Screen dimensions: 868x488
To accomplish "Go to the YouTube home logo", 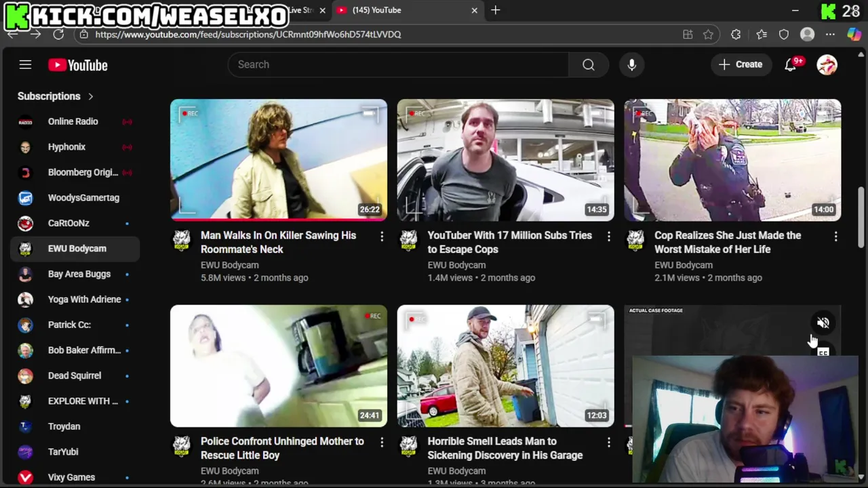I will [x=78, y=65].
